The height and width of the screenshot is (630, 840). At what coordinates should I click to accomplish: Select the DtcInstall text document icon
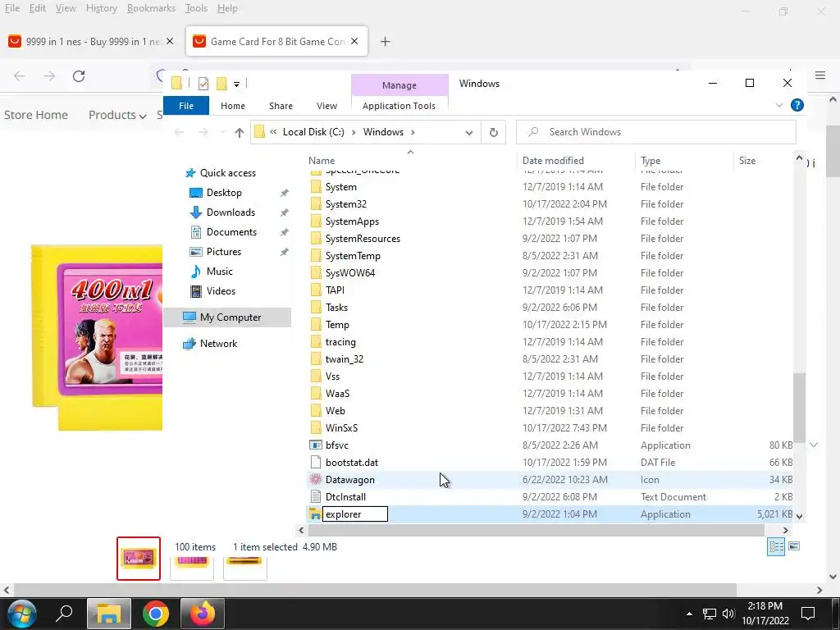pos(316,496)
